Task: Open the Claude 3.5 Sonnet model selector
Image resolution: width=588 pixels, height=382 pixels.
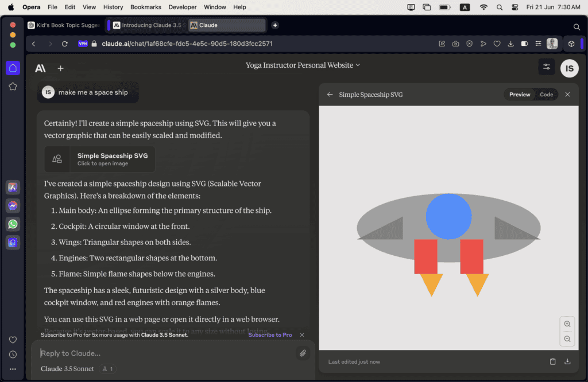Action: [x=67, y=369]
